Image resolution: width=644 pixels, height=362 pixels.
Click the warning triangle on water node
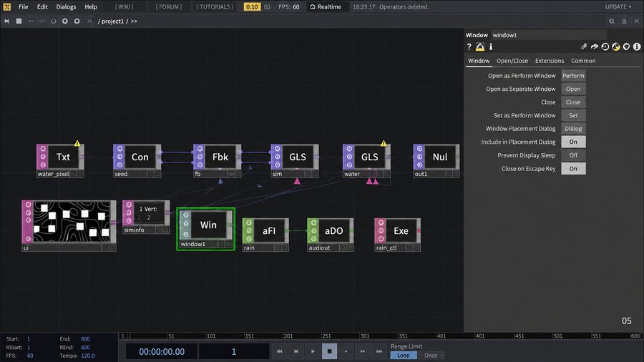point(384,143)
